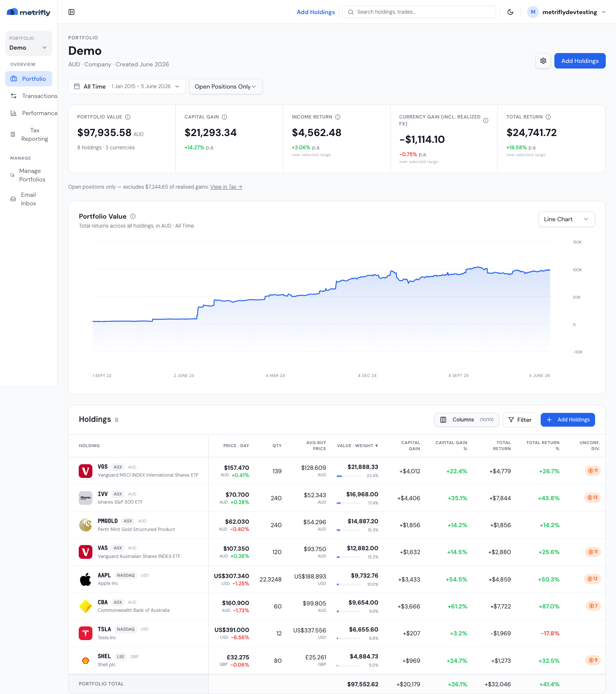
Task: Click Portfolio Value info icon in summary card
Action: [127, 117]
